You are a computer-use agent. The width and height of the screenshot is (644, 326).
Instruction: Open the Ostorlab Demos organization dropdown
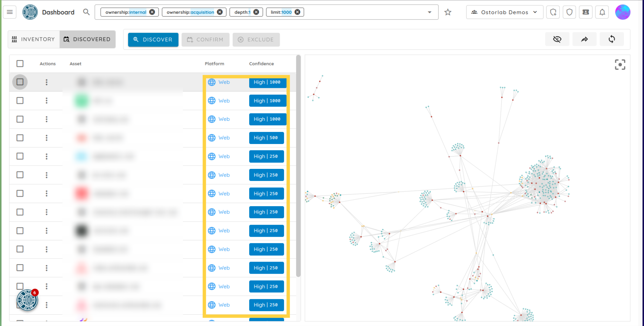pos(504,12)
